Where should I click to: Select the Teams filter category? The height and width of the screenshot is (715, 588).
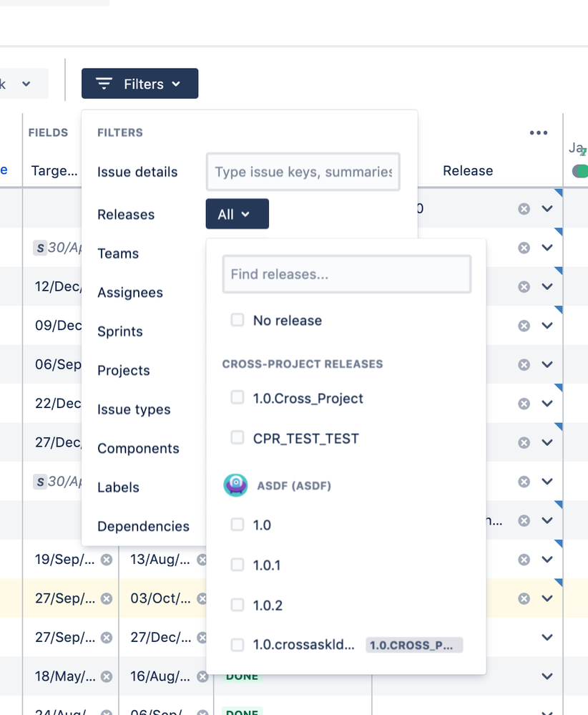pyautogui.click(x=118, y=253)
